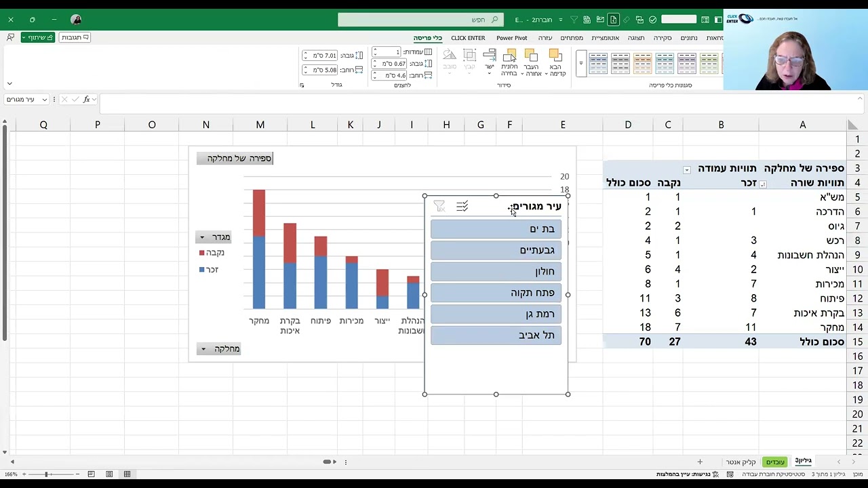The width and height of the screenshot is (868, 488).
Task: Open the Size group dialog launcher
Action: tap(302, 85)
